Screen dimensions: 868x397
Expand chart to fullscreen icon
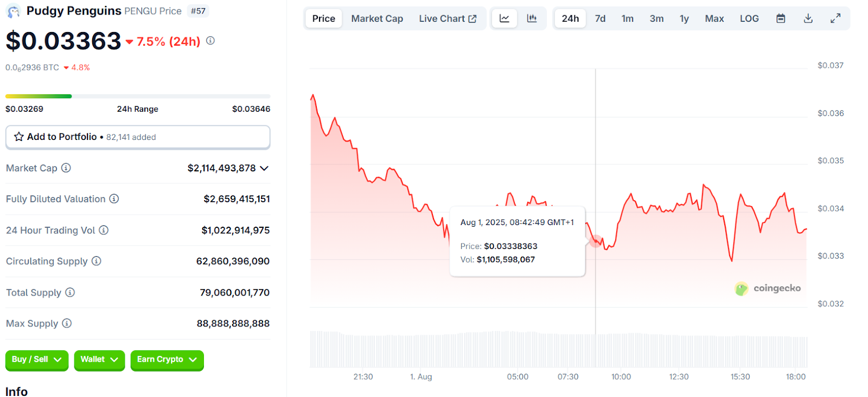[835, 18]
